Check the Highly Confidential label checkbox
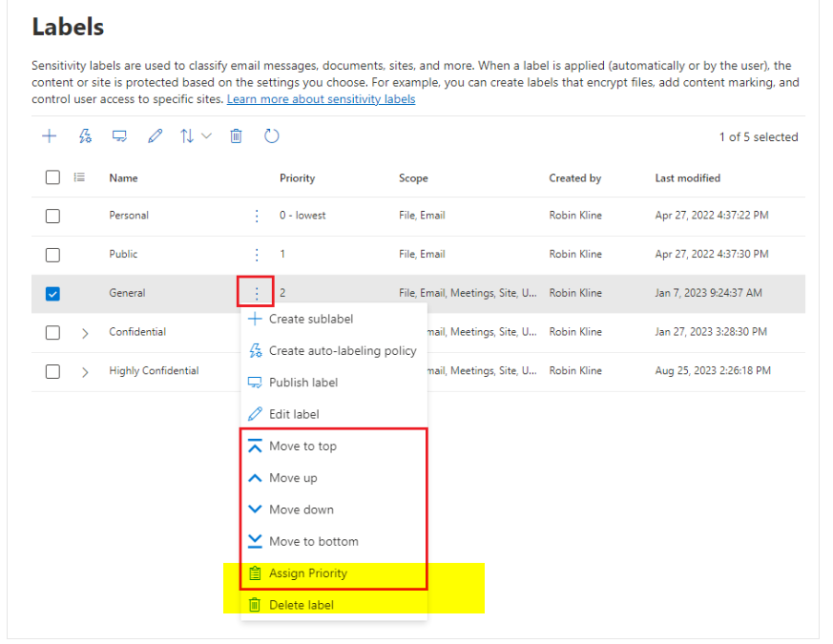This screenshot has height=644, width=833. (52, 371)
